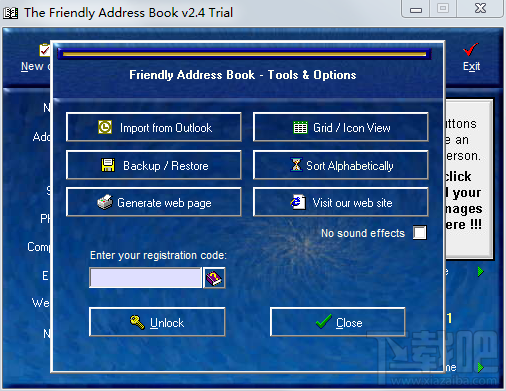Image resolution: width=506 pixels, height=391 pixels.
Task: Enable the No sound effects checkbox
Action: 420,233
